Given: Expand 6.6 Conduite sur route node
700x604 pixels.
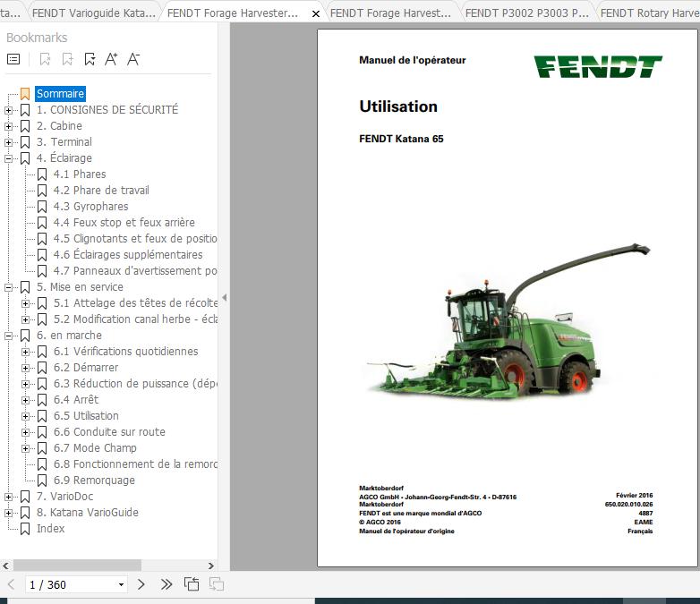Looking at the screenshot, I should pos(25,432).
